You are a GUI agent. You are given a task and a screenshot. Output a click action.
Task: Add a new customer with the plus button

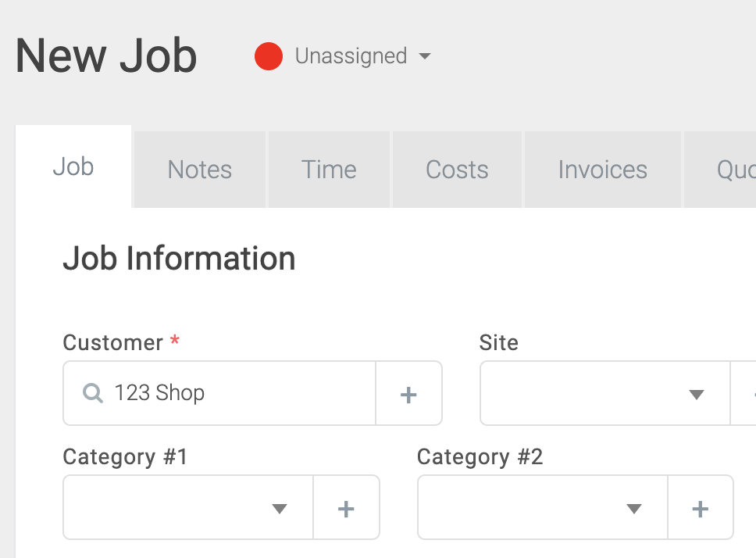coord(409,394)
